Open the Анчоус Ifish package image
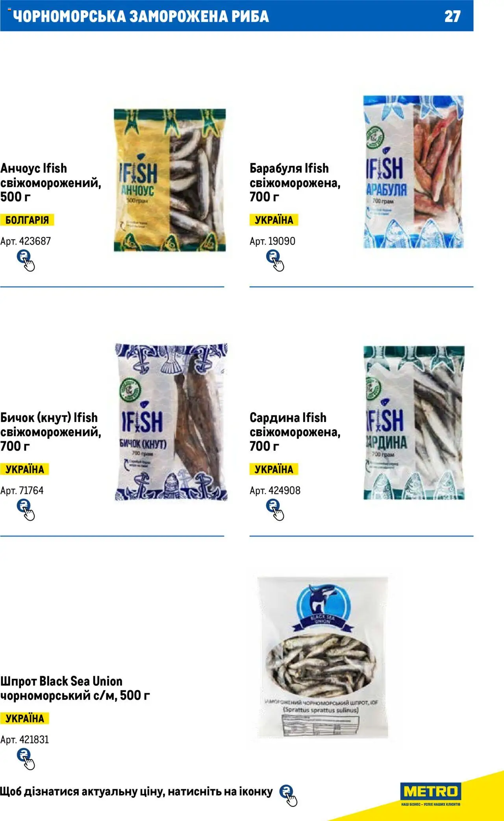 [x=170, y=180]
